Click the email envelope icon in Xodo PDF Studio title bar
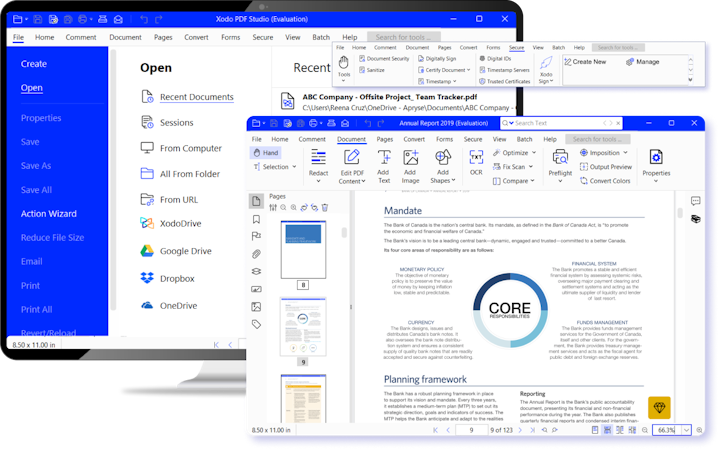 click(x=118, y=19)
